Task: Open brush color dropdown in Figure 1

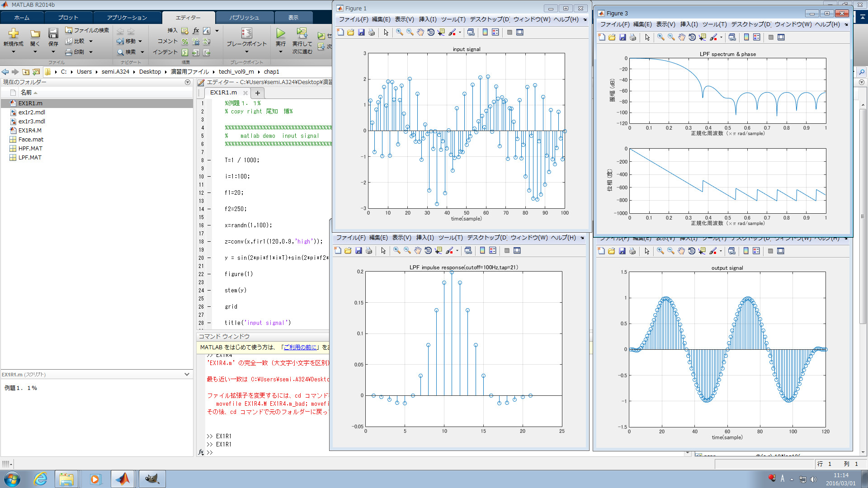Action: (460, 32)
